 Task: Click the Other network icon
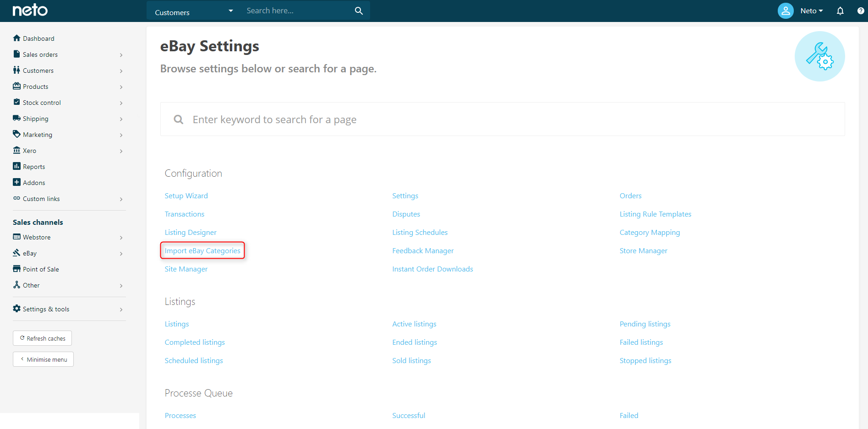[17, 285]
